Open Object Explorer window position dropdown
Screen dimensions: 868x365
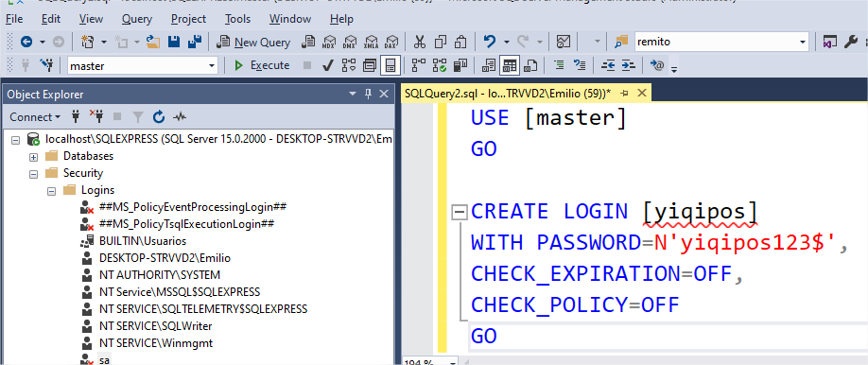pos(353,95)
